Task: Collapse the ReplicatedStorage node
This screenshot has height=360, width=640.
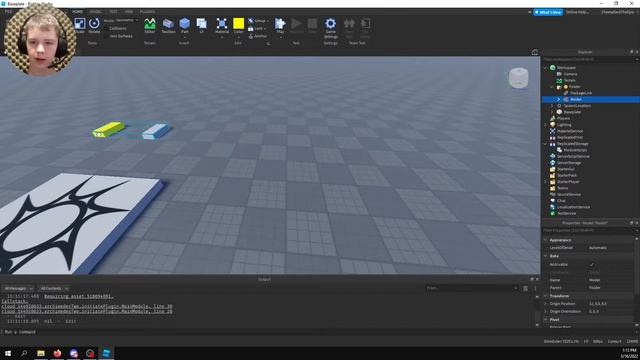Action: pos(546,144)
